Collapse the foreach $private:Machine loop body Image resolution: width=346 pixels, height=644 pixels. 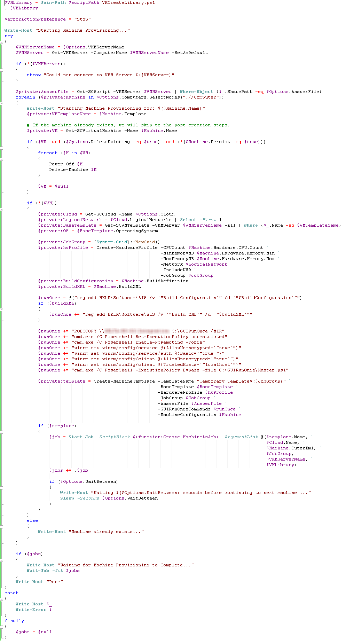tap(2, 103)
